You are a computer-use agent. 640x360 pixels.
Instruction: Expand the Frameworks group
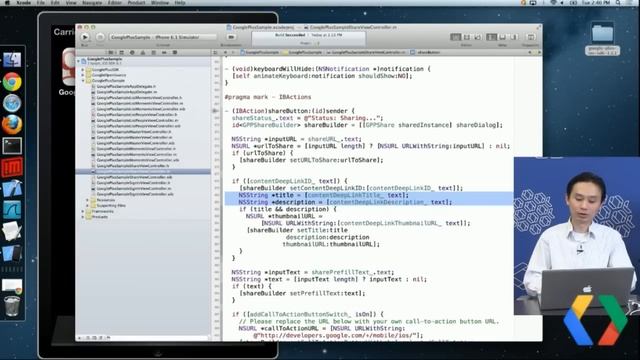point(83,211)
